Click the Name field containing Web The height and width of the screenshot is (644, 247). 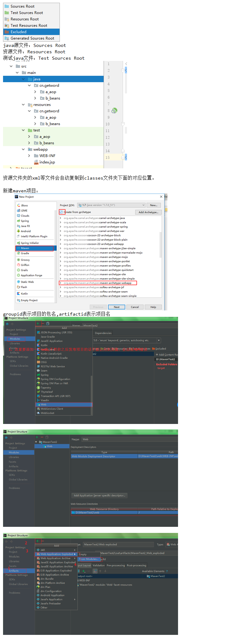point(130,439)
